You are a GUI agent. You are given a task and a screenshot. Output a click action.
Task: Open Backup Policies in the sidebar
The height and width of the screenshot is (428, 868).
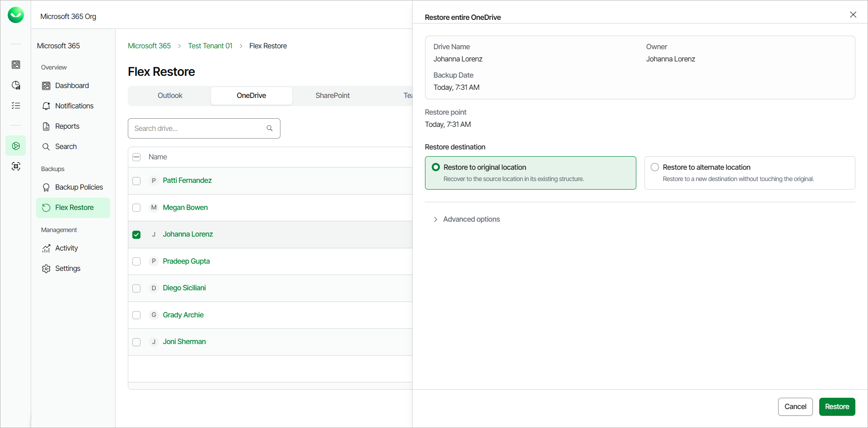73,187
